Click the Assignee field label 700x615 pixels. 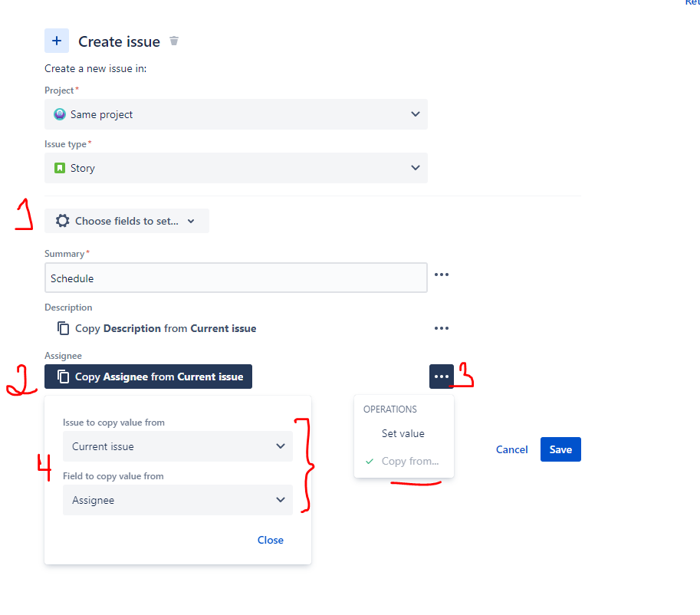pos(63,356)
